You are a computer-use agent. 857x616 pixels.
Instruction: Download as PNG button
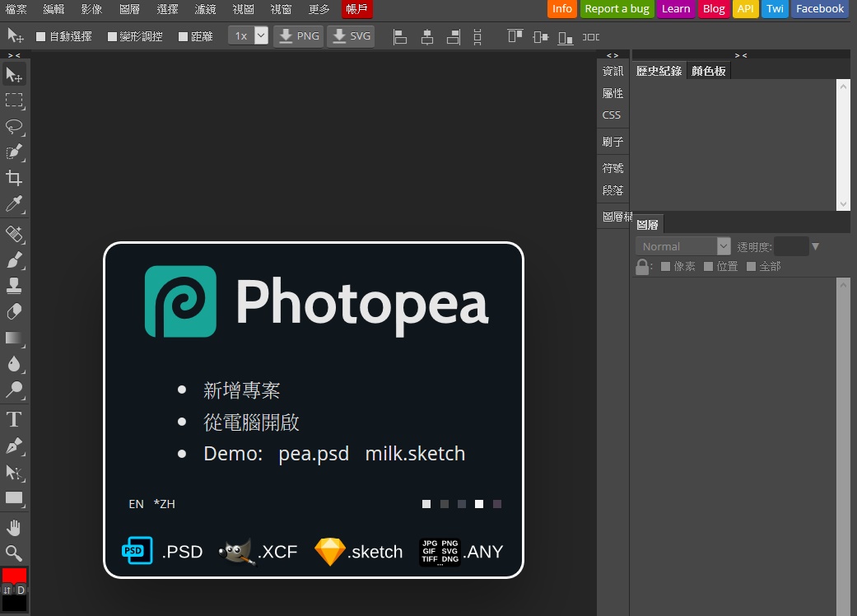click(298, 36)
